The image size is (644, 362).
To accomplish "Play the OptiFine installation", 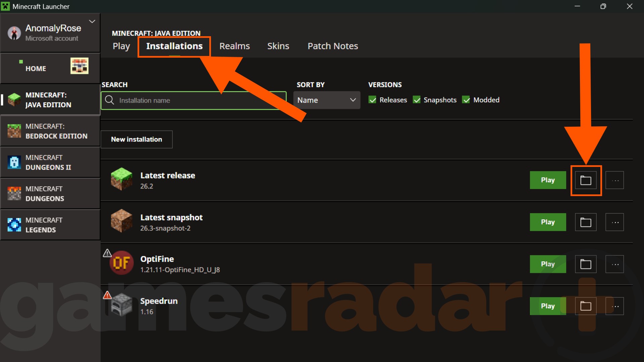I will [x=548, y=264].
